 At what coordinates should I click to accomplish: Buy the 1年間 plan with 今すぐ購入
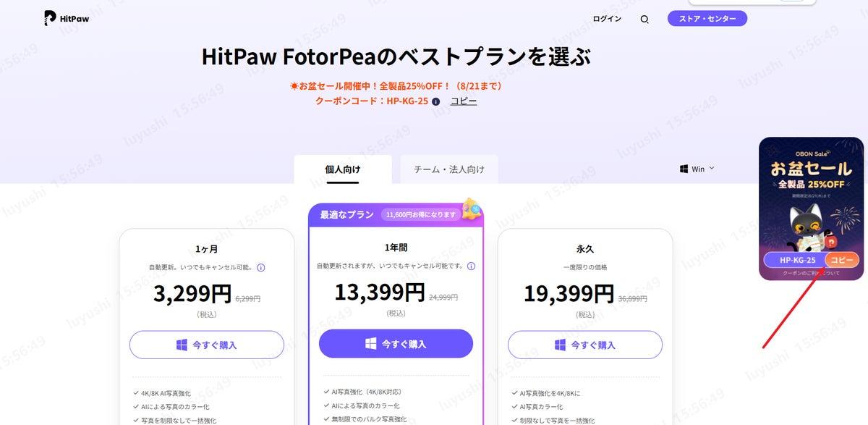click(396, 343)
